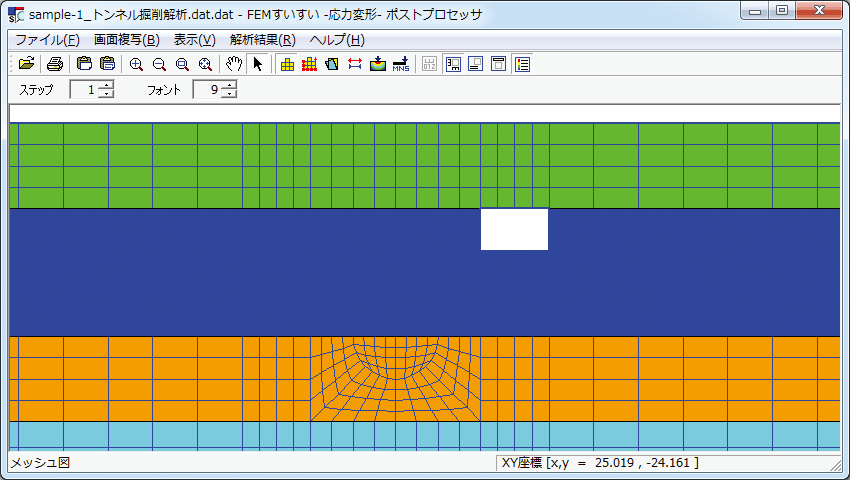Open the 画面複写(B) menu

(x=126, y=40)
